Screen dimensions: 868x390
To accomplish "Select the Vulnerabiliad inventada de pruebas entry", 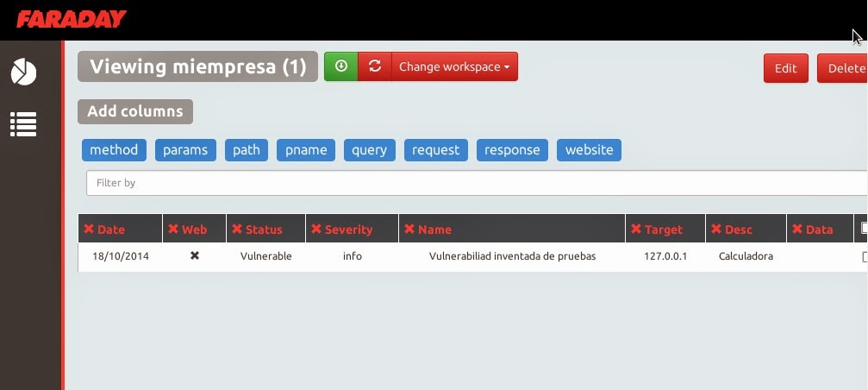I will (x=512, y=256).
